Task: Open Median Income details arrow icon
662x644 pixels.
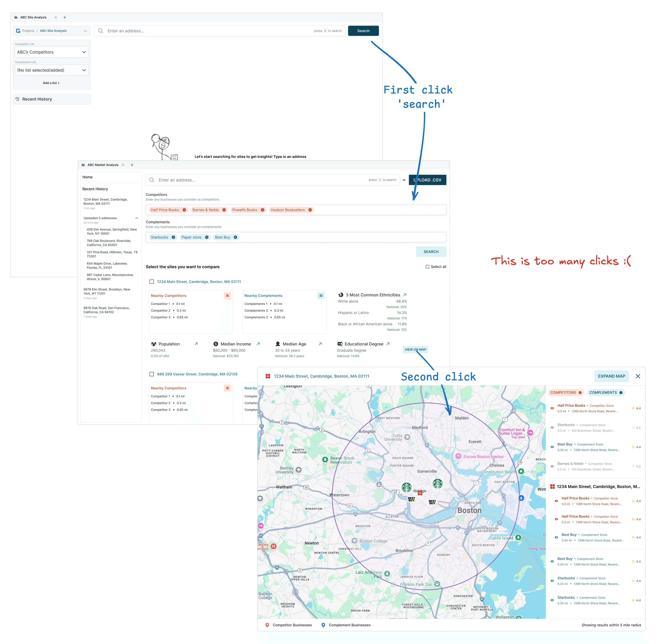Action: point(258,344)
